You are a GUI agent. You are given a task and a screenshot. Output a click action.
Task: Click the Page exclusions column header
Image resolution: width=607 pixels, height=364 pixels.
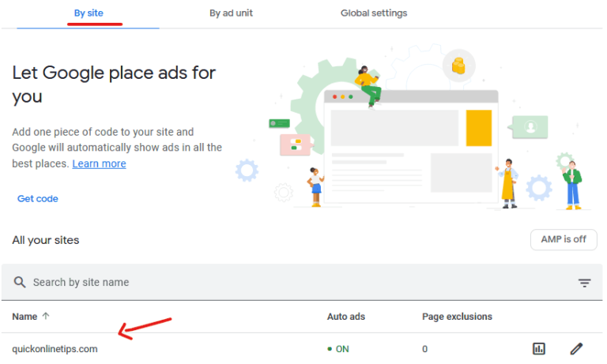coord(457,317)
